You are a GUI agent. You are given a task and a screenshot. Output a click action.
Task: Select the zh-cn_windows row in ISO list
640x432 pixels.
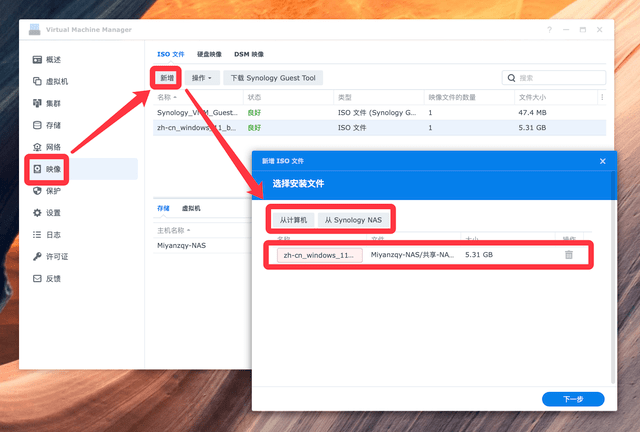pyautogui.click(x=379, y=128)
